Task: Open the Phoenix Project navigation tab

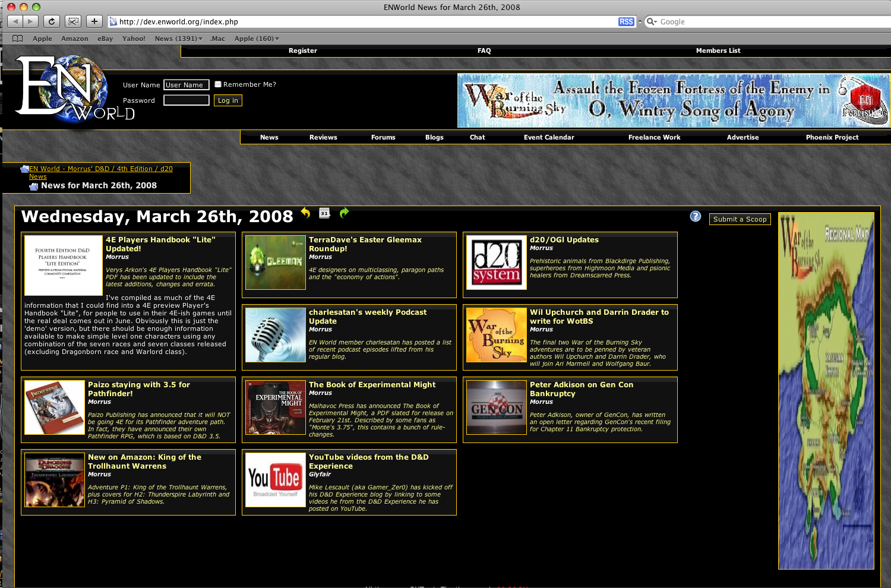Action: (x=832, y=137)
